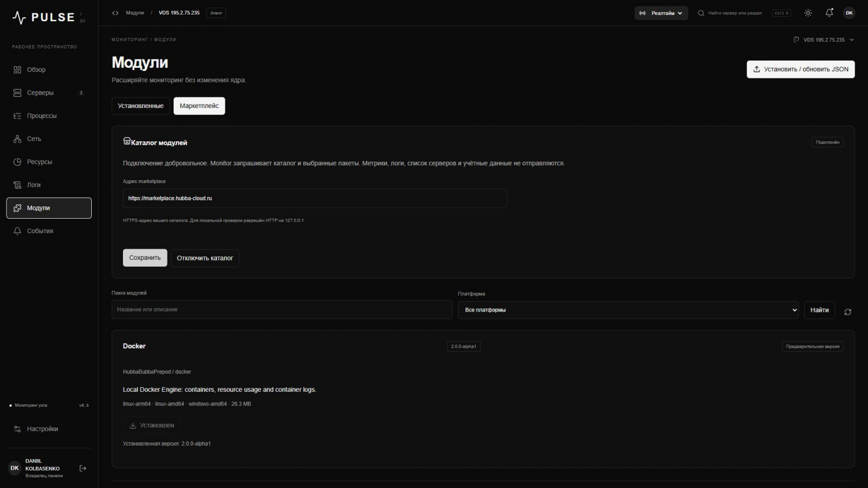Open VDS 195.2.75.235 breadcrumb item

coord(179,13)
